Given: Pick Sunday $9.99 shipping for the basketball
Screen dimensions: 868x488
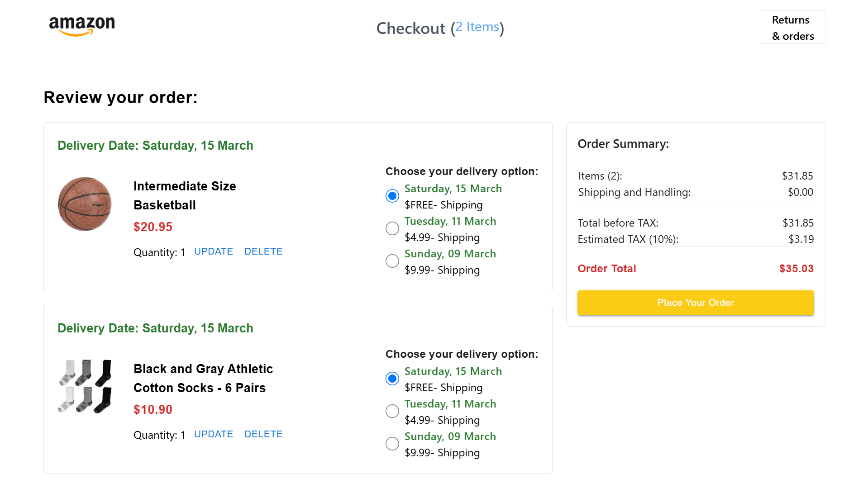Looking at the screenshot, I should coord(392,261).
